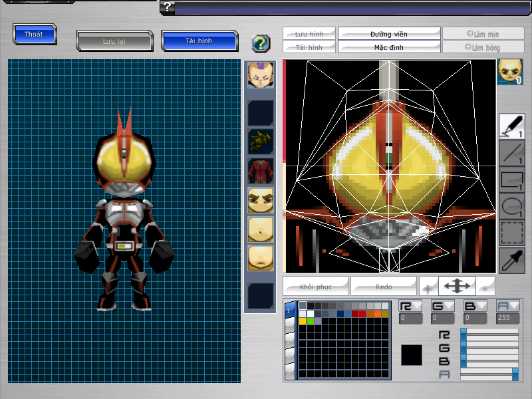Viewport: 532px width, 399px height.
Task: Click the G value input field
Action: click(442, 319)
